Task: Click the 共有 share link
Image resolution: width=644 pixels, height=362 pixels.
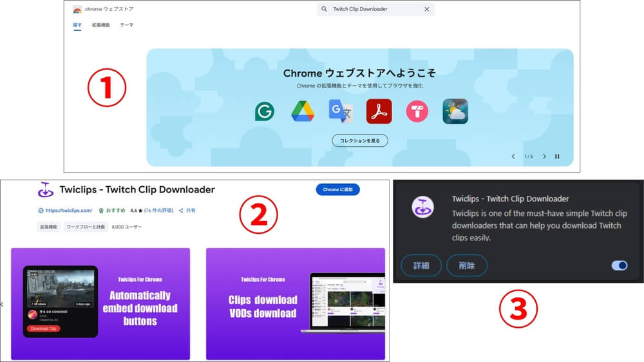Action: click(x=187, y=211)
